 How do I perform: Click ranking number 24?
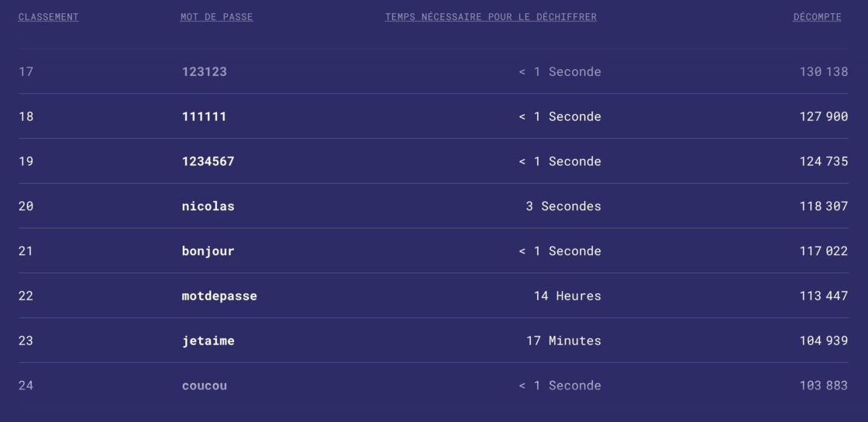[x=26, y=386]
